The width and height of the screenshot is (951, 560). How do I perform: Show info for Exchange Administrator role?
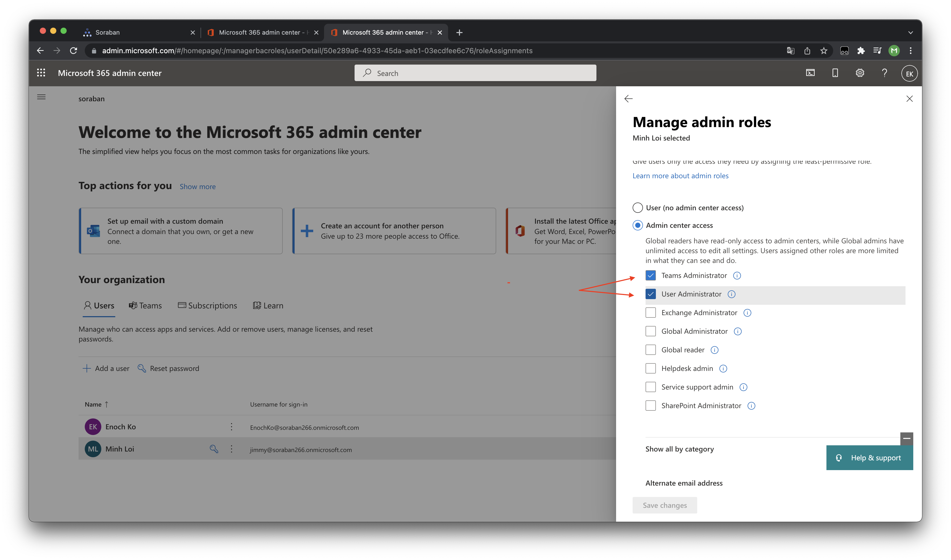coord(747,313)
